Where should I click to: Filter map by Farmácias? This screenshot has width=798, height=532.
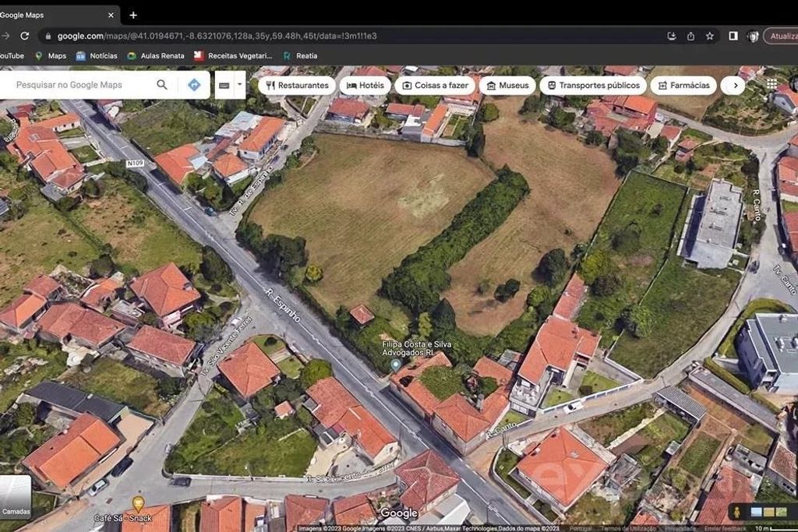(x=683, y=86)
